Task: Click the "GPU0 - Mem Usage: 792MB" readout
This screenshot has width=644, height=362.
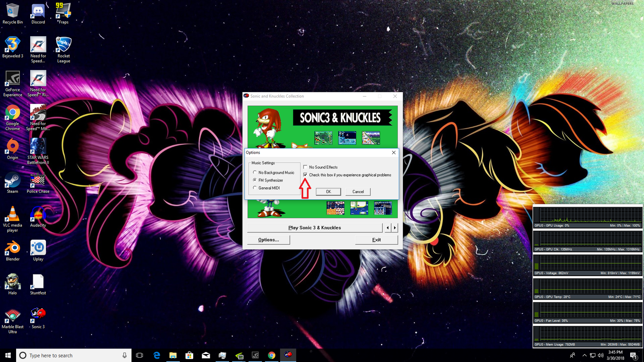Action: (x=555, y=344)
